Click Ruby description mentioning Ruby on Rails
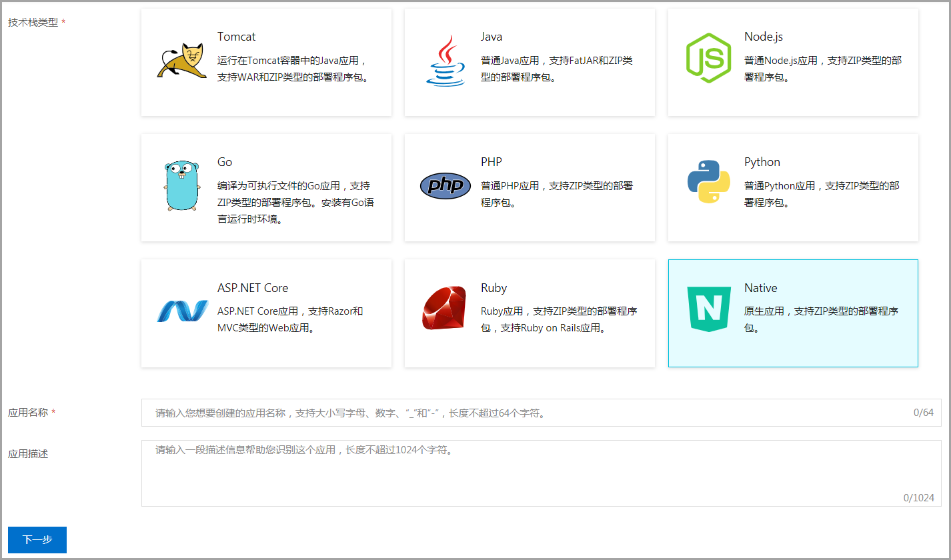The image size is (951, 560). [559, 319]
